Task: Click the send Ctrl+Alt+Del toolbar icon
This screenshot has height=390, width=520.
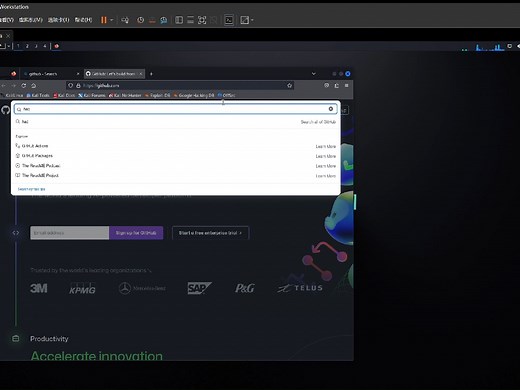Action: (125, 20)
